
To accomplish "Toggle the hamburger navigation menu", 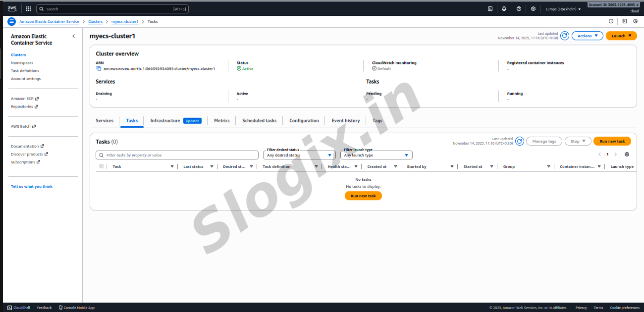I will tap(12, 22).
